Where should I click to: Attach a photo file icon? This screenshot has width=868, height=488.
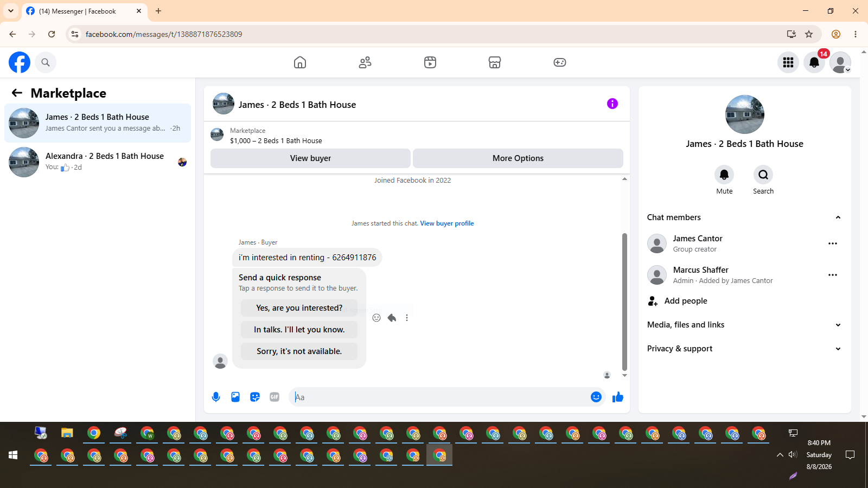click(x=235, y=397)
